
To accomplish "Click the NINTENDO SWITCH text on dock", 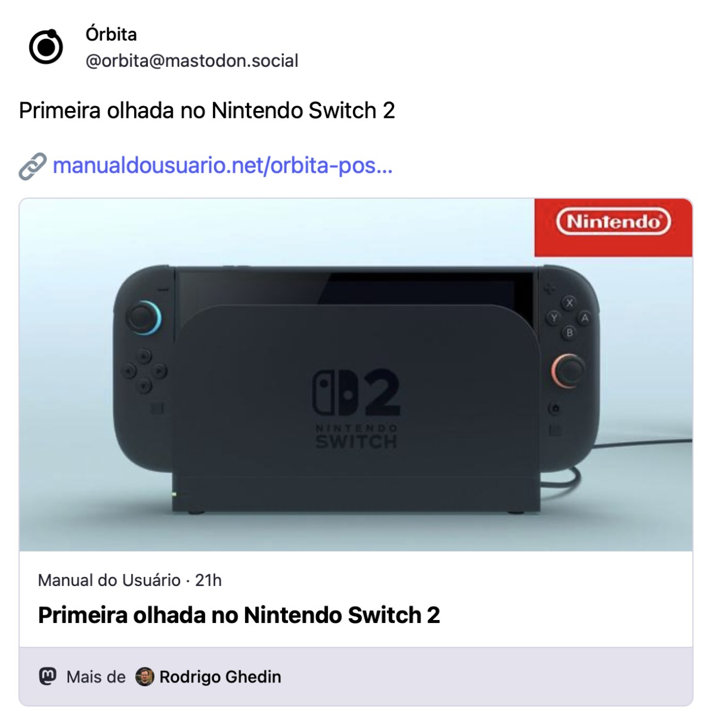I will tap(357, 436).
